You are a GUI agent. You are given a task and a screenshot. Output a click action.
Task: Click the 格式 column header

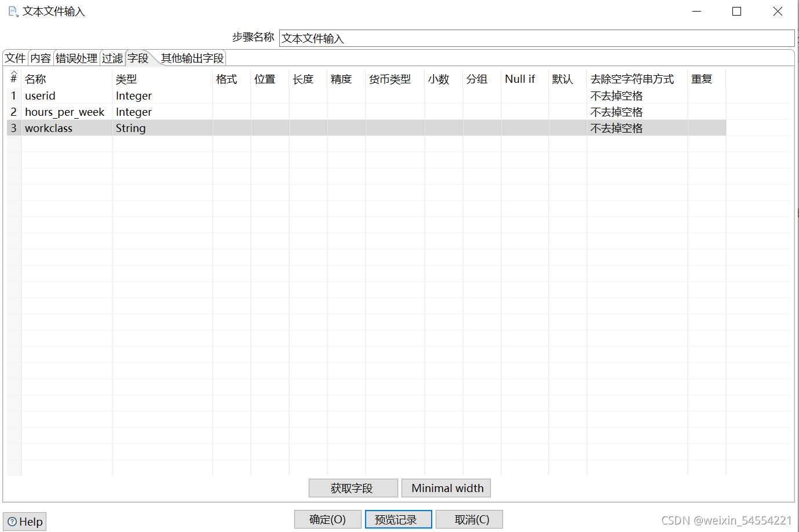(232, 79)
